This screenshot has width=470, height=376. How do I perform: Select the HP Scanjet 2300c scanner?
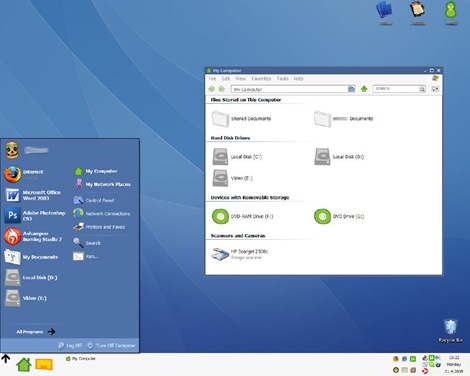tap(240, 254)
